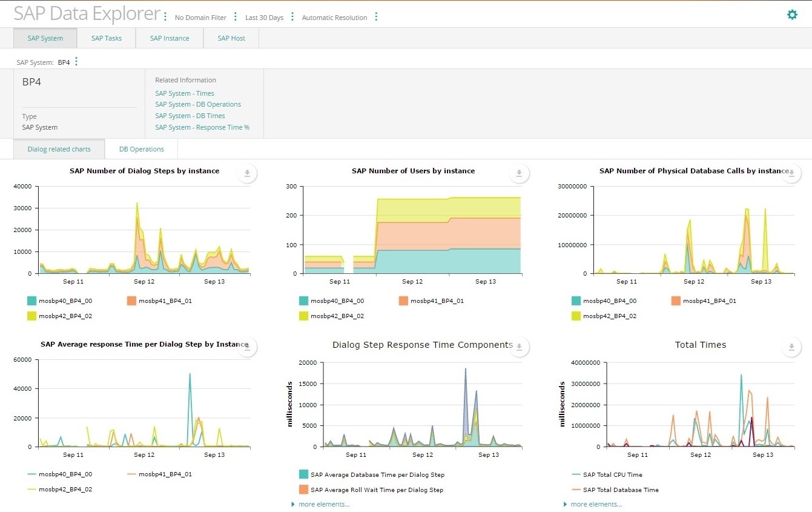The width and height of the screenshot is (812, 512).
Task: Expand more elements under Total Times
Action: point(593,504)
